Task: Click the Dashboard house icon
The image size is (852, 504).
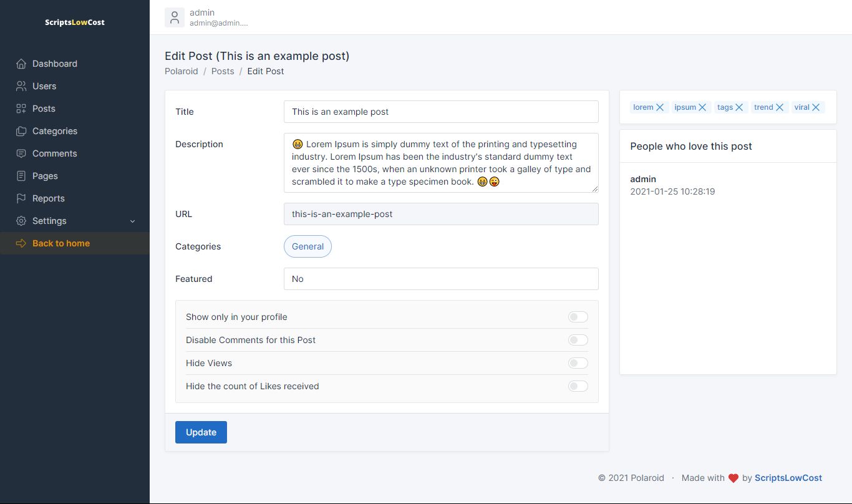Action: click(x=21, y=64)
